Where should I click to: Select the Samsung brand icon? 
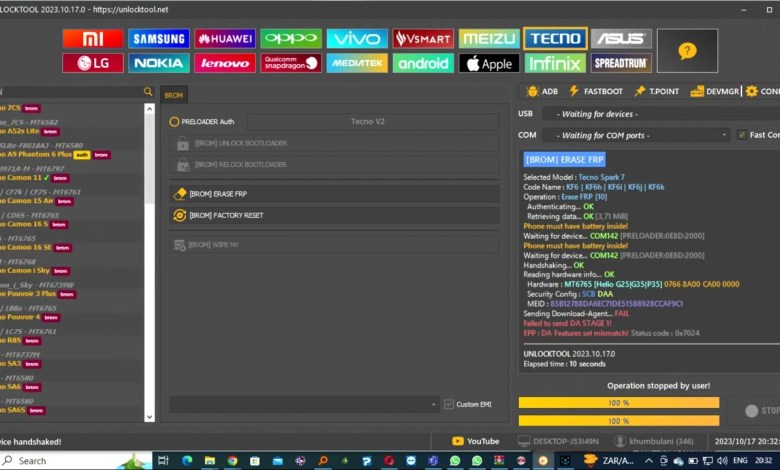point(159,39)
